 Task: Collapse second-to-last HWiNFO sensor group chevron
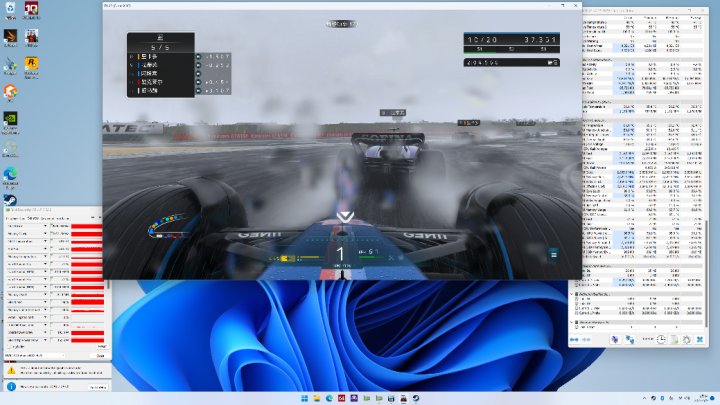click(572, 294)
